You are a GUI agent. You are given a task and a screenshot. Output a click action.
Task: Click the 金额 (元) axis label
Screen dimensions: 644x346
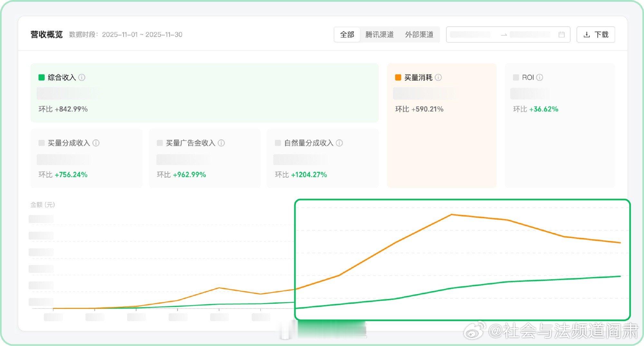[43, 205]
